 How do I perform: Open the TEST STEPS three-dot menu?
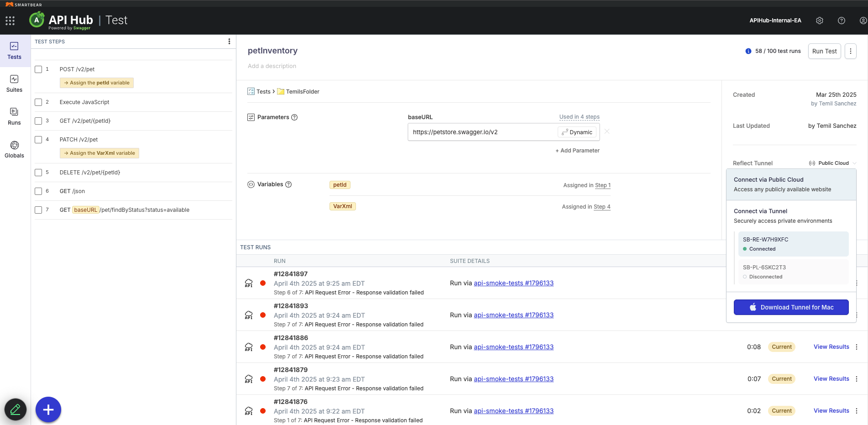click(x=229, y=41)
